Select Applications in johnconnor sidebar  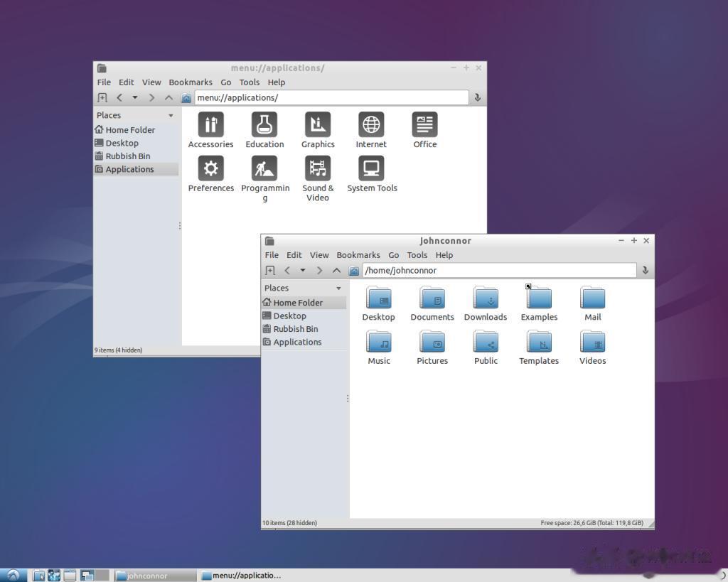coord(304,342)
